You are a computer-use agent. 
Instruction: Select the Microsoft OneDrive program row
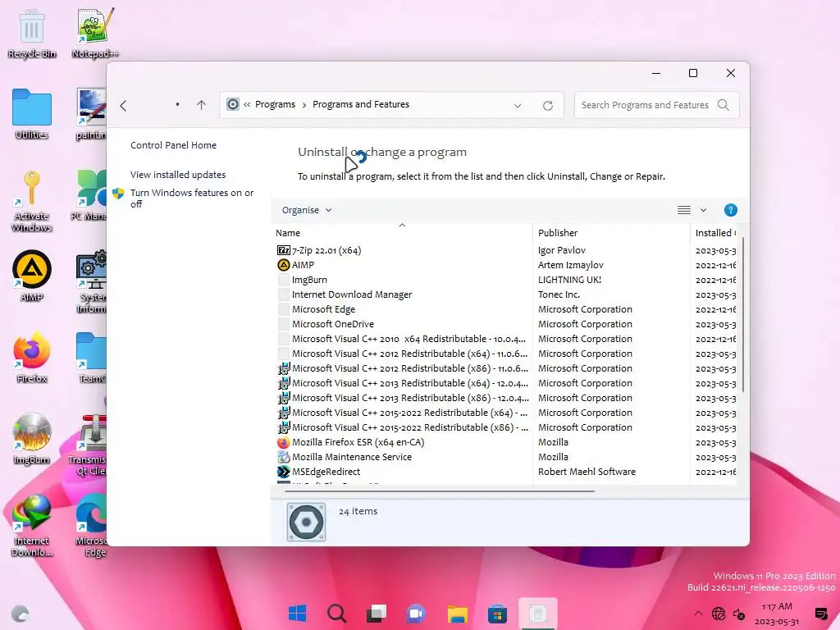(506, 324)
